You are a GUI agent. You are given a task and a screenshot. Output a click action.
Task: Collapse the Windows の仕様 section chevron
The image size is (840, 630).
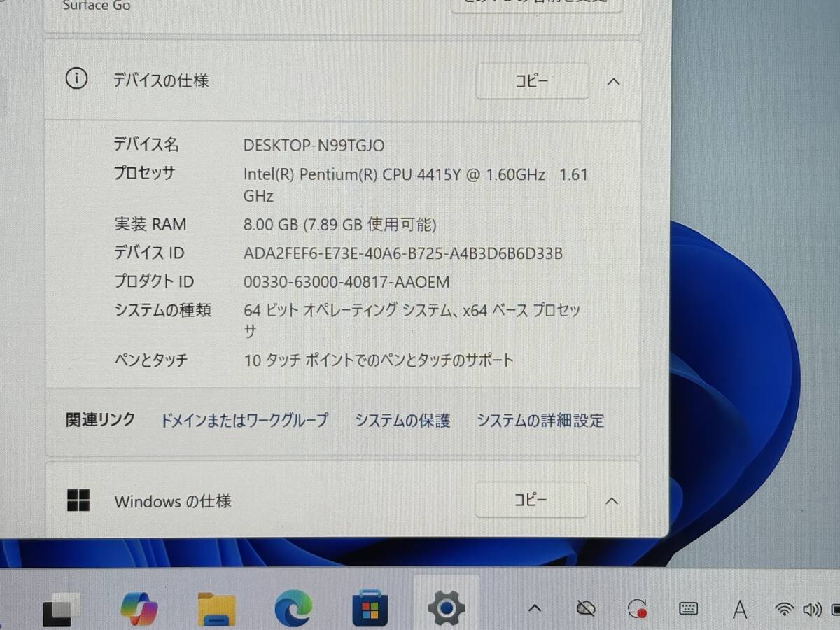tap(612, 500)
